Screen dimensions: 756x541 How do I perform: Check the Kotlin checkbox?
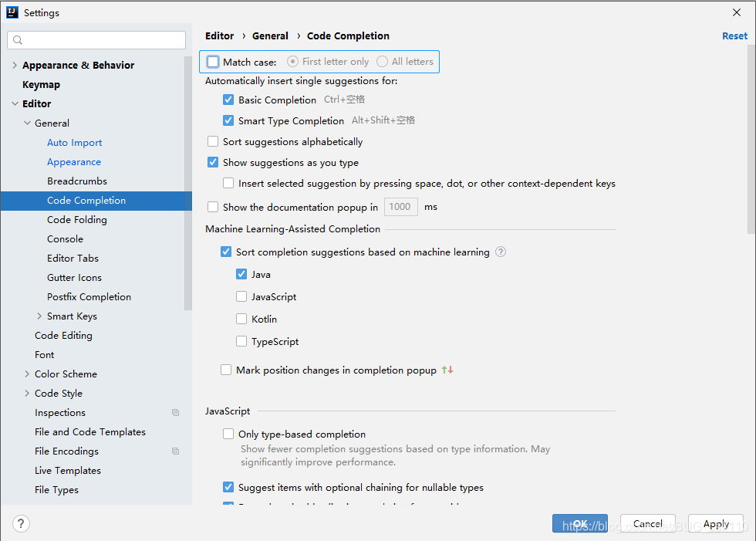241,319
